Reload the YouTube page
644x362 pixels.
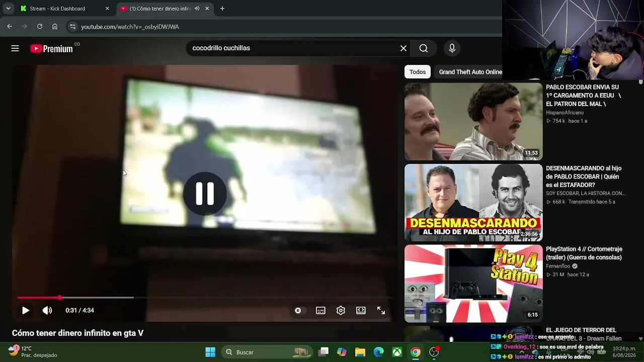[x=40, y=27]
